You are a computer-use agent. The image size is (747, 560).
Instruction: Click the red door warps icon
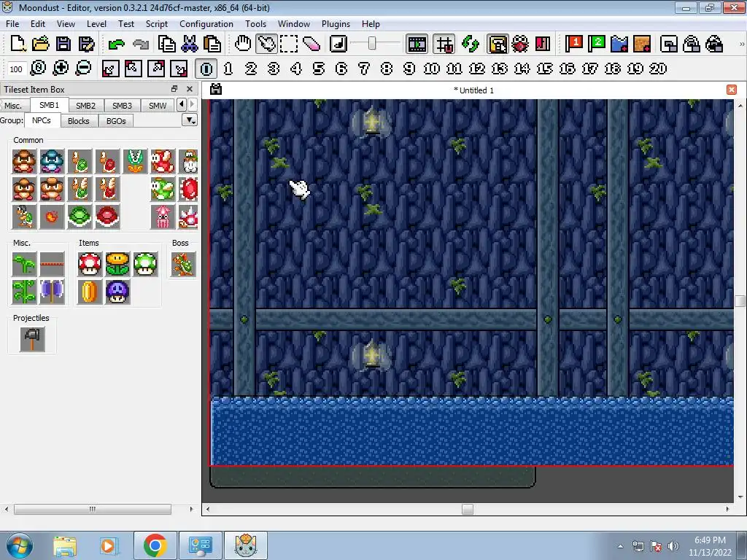543,44
